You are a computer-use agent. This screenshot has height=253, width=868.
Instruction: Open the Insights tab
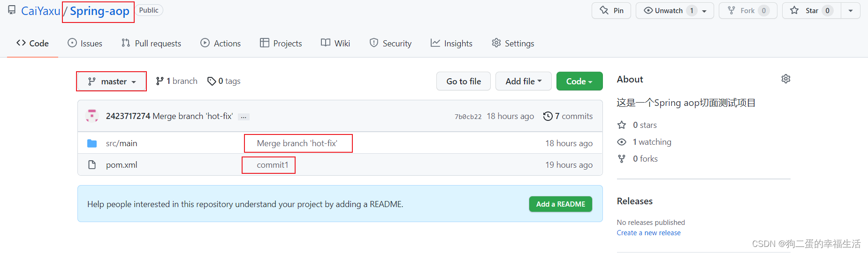click(451, 43)
